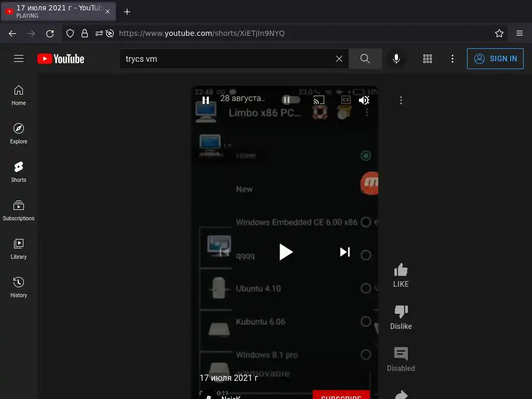Open a new browser tab
Screen dimensions: 532x399
(127, 12)
